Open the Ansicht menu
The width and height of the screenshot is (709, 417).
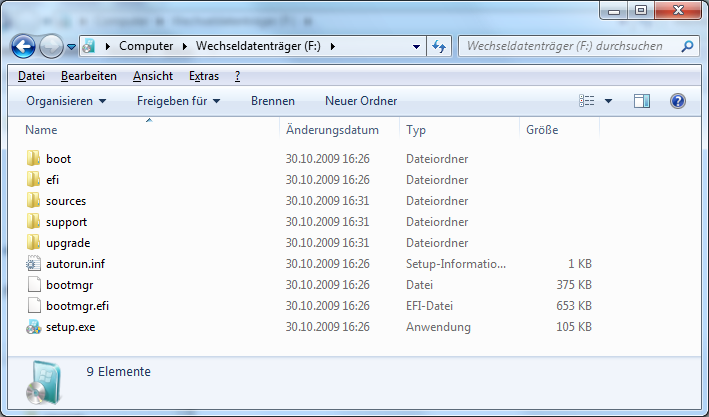pos(152,76)
